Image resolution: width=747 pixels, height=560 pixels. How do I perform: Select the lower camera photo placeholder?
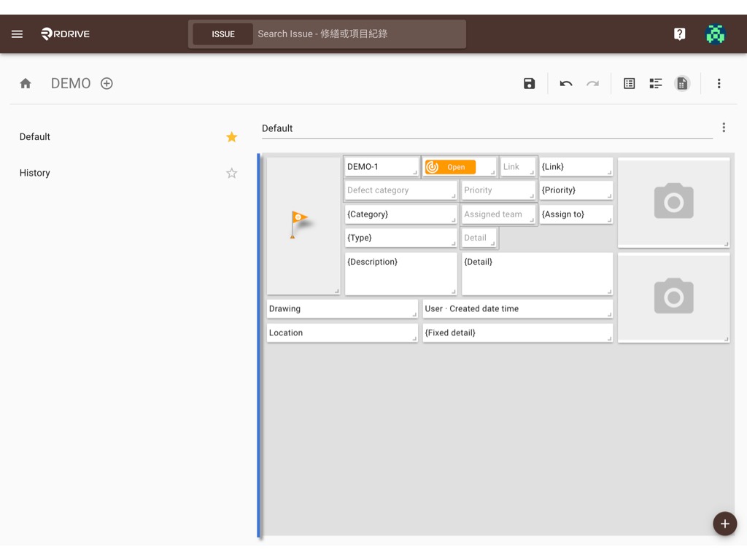[673, 297]
